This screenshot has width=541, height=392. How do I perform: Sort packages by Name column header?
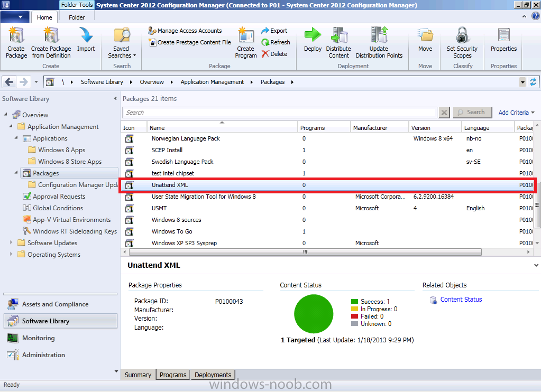pos(222,127)
